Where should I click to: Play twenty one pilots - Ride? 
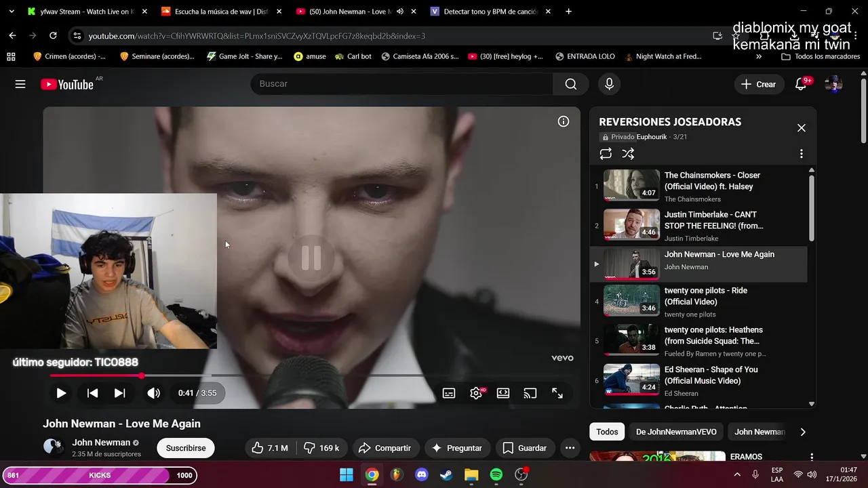tap(698, 302)
